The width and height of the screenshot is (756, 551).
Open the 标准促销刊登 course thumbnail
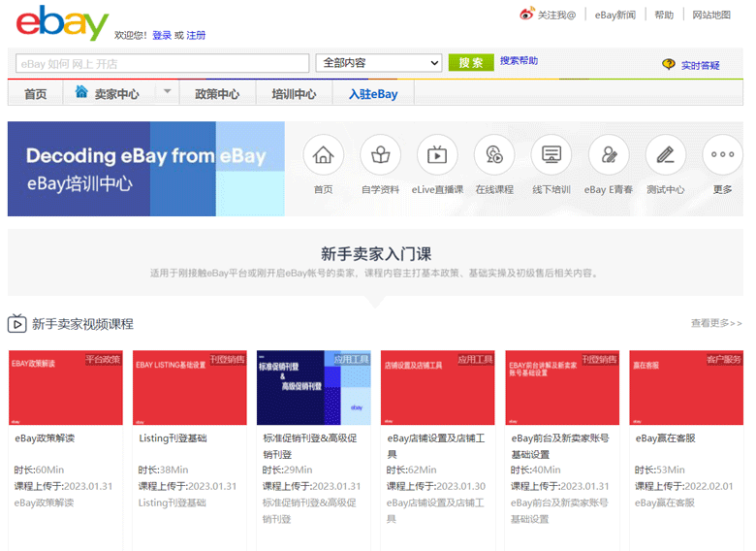314,388
